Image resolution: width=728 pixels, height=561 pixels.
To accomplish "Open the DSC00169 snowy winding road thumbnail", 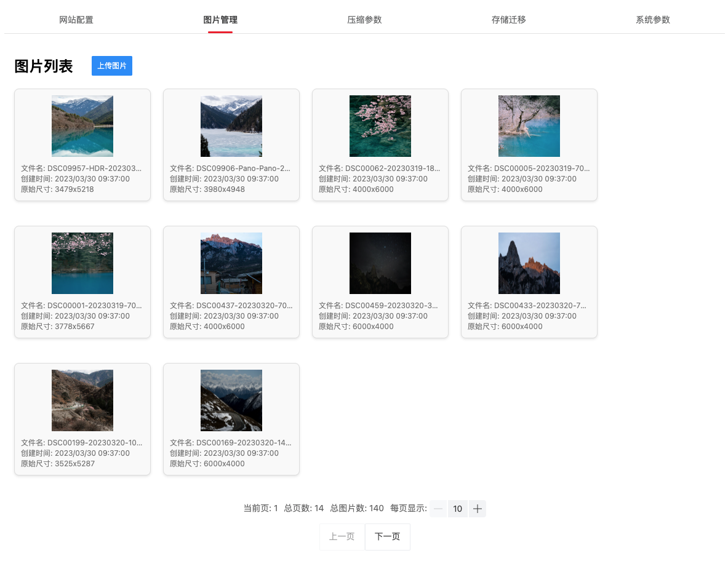I will click(x=231, y=400).
